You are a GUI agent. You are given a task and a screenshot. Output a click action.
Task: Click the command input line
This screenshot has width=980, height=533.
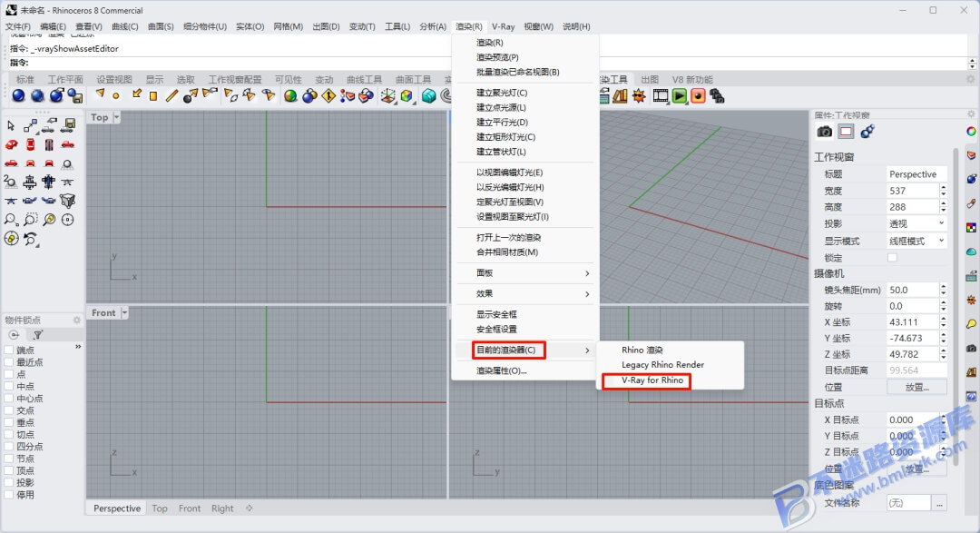487,64
